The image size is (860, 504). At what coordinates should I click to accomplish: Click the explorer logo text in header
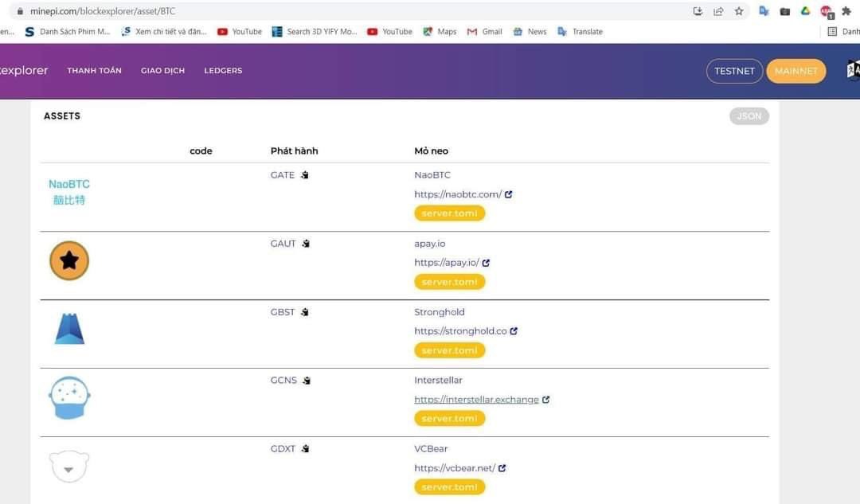pyautogui.click(x=24, y=70)
